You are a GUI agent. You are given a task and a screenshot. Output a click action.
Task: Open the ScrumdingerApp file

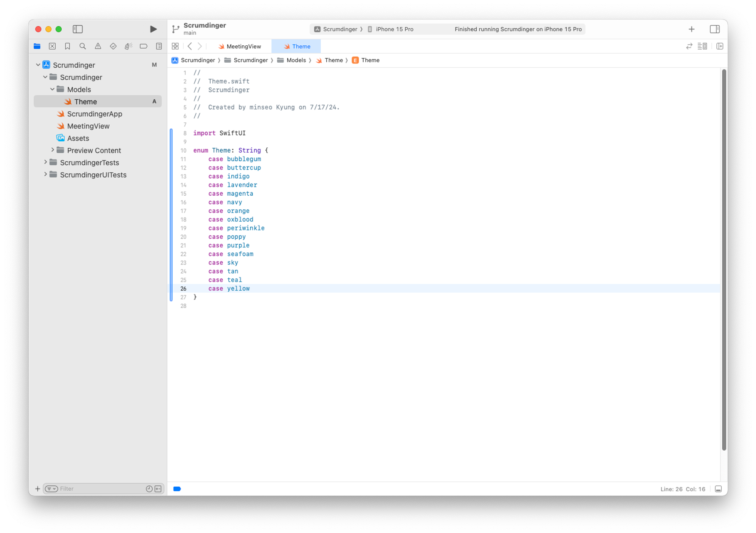(94, 114)
